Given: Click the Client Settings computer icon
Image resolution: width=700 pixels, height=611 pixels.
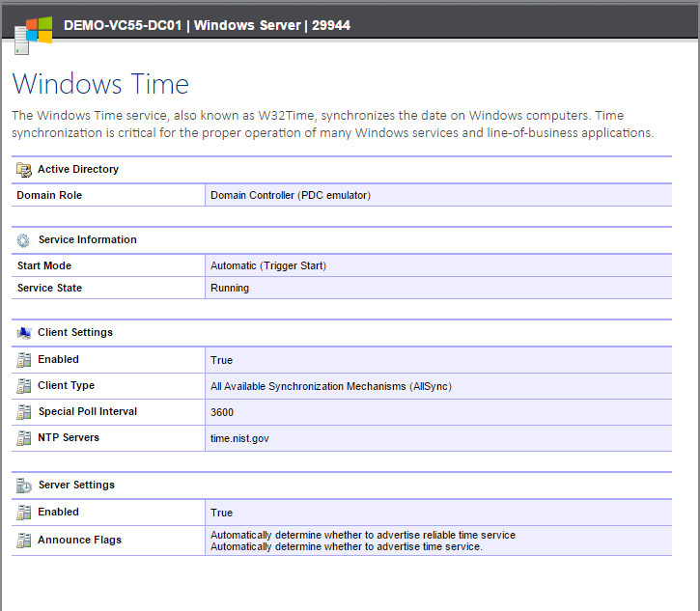Looking at the screenshot, I should coord(24,333).
